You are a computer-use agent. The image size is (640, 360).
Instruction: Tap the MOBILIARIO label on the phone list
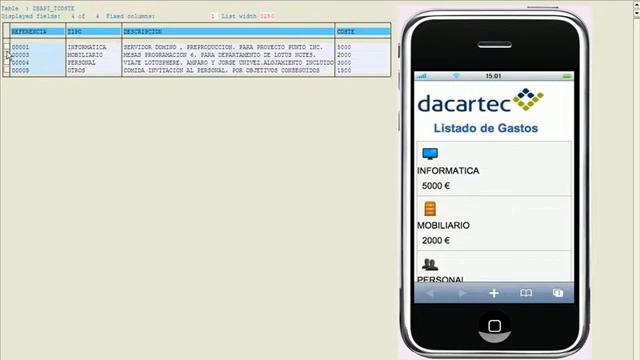443,225
